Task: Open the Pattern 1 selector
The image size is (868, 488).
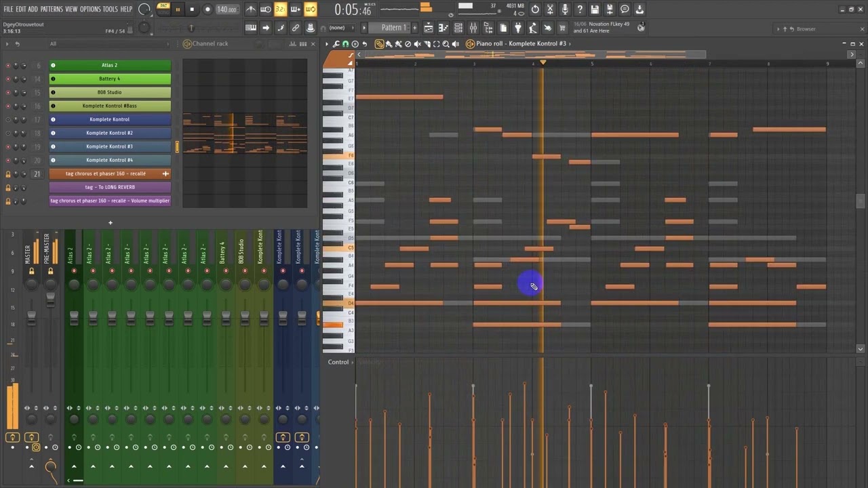Action: click(393, 28)
